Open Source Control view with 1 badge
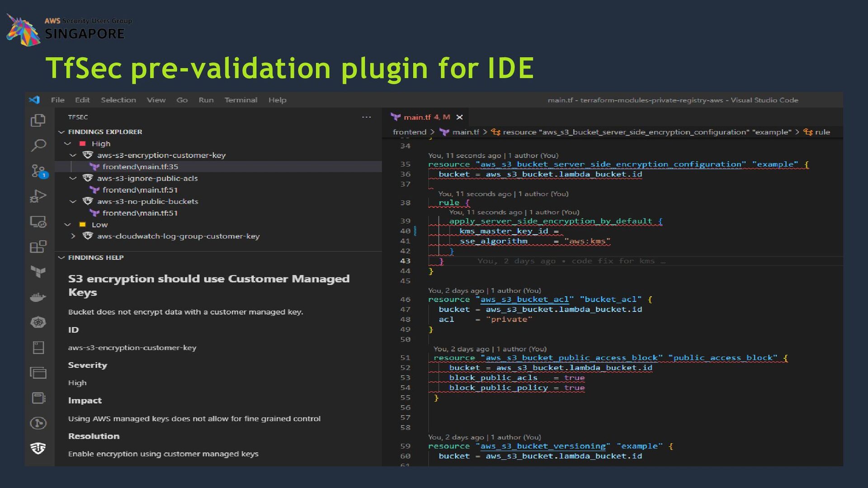The width and height of the screenshot is (868, 488). 39,171
